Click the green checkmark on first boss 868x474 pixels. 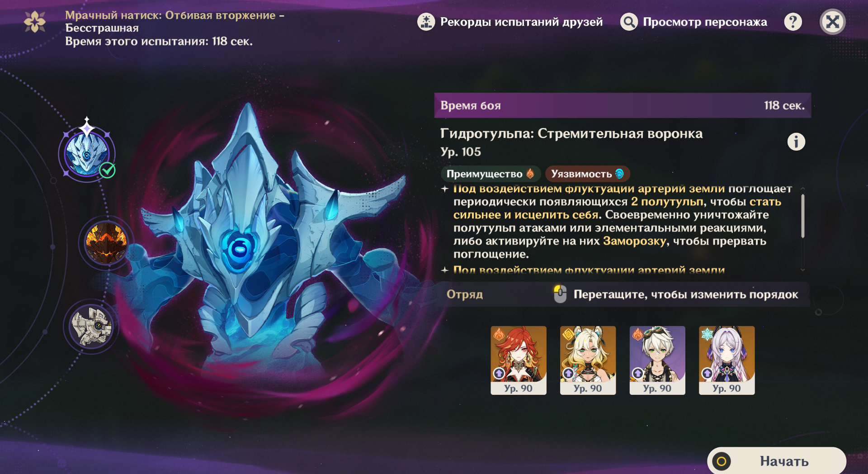(x=108, y=170)
